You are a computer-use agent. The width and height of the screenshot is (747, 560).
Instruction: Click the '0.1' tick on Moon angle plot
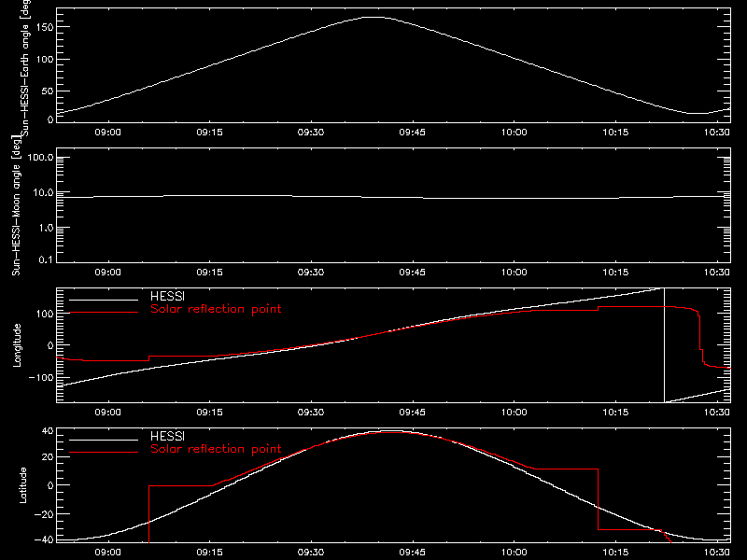[46, 260]
